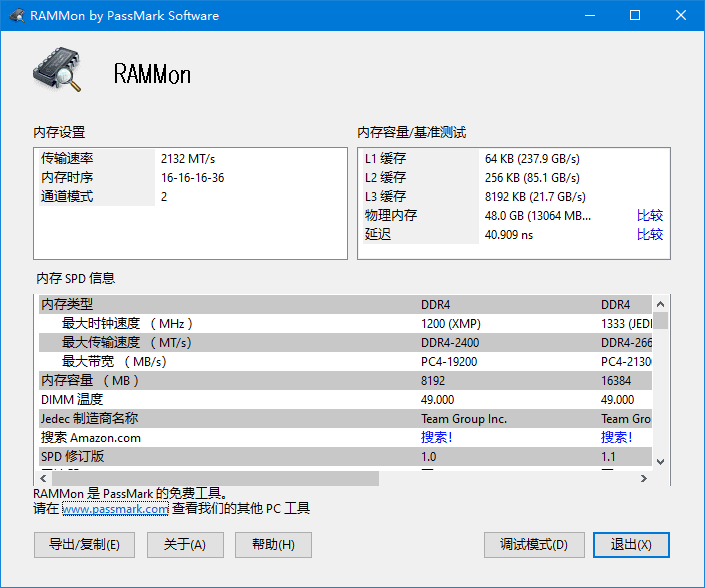Screen dimensions: 705x588
Task: Select the 最大带宽 (MB/s) row
Action: click(x=346, y=361)
